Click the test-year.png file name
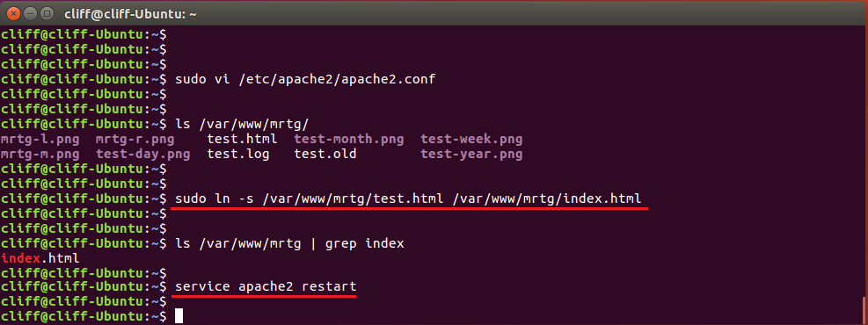Viewport: 868px width, 325px height. tap(471, 155)
